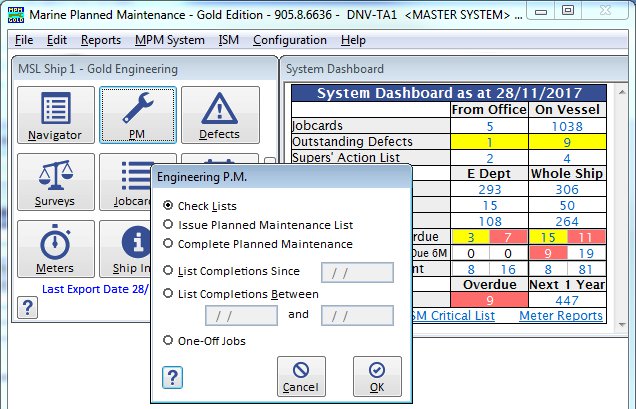Open the MPM System menu

pyautogui.click(x=170, y=40)
